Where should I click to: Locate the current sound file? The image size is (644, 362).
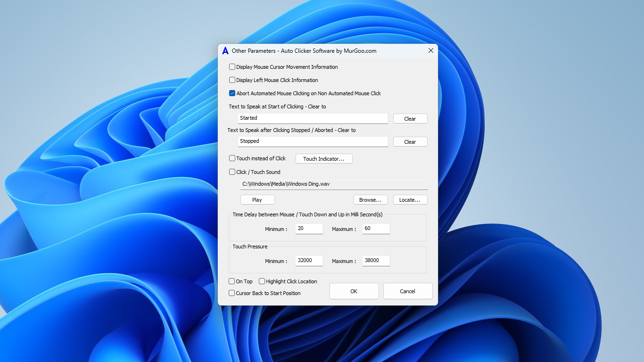tap(410, 199)
